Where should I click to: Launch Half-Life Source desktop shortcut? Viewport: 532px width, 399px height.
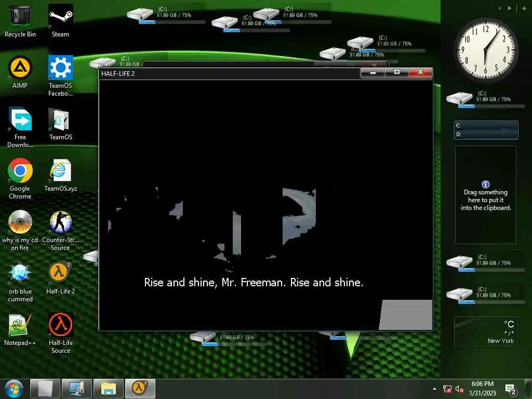(60, 333)
